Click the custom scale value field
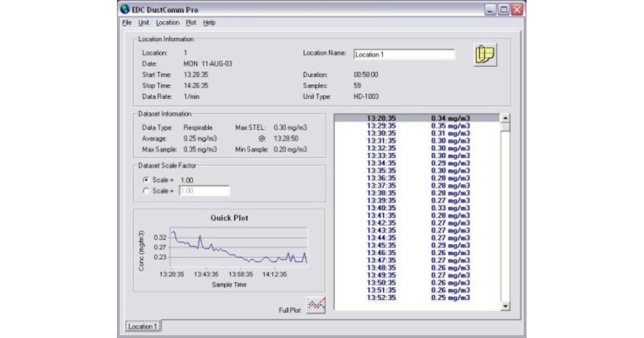 click(204, 191)
